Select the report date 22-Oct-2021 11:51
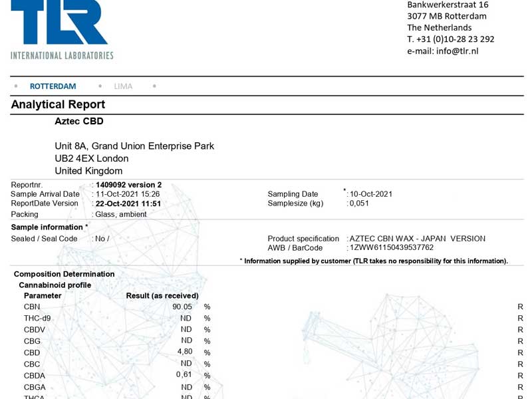 click(128, 203)
